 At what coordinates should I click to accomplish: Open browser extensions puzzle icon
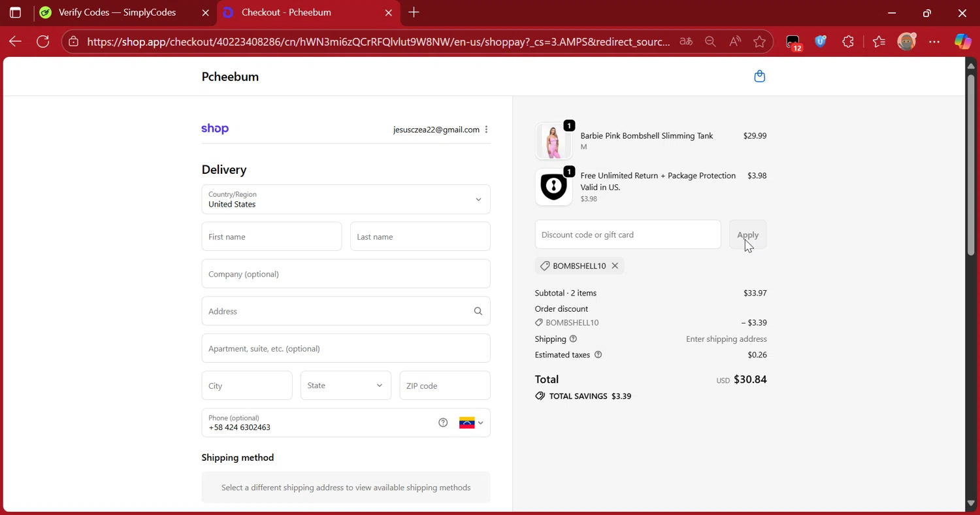tap(848, 42)
